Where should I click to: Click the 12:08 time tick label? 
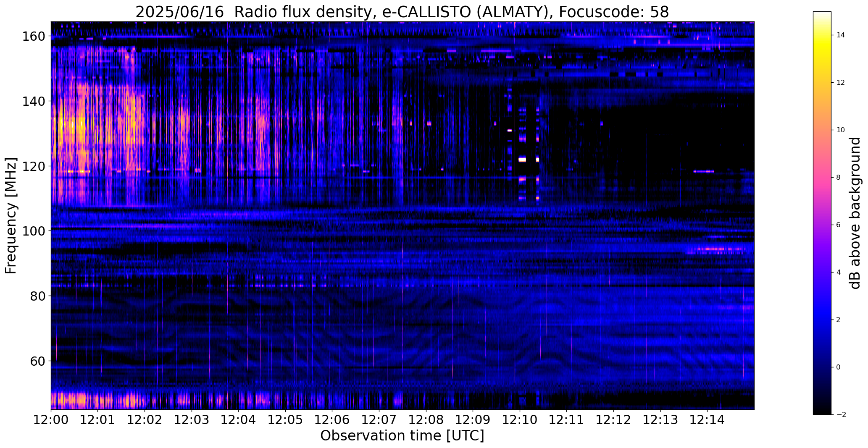click(426, 419)
